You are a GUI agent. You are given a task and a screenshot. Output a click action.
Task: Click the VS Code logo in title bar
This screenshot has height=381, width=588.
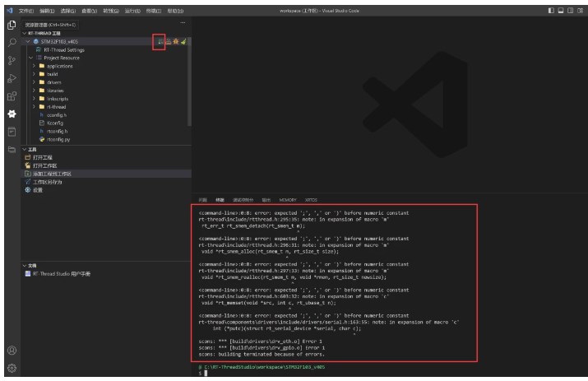tap(9, 11)
